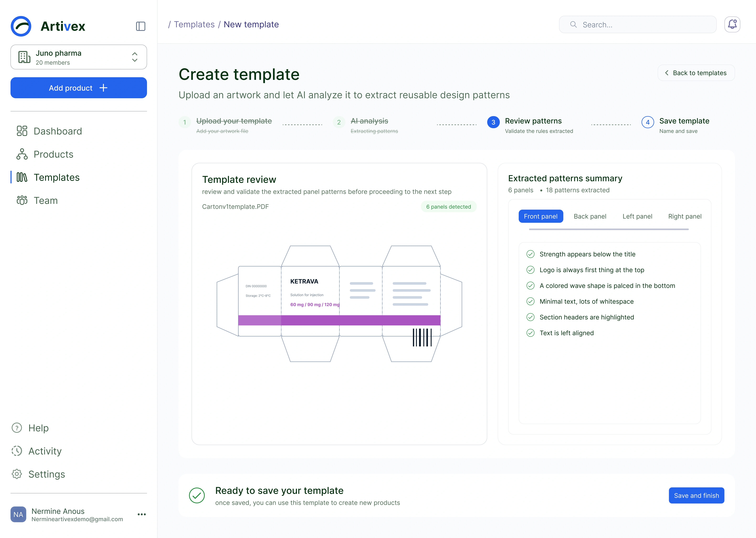Toggle the check for 'Text is left aligned'
This screenshot has height=538, width=756.
[x=530, y=333]
